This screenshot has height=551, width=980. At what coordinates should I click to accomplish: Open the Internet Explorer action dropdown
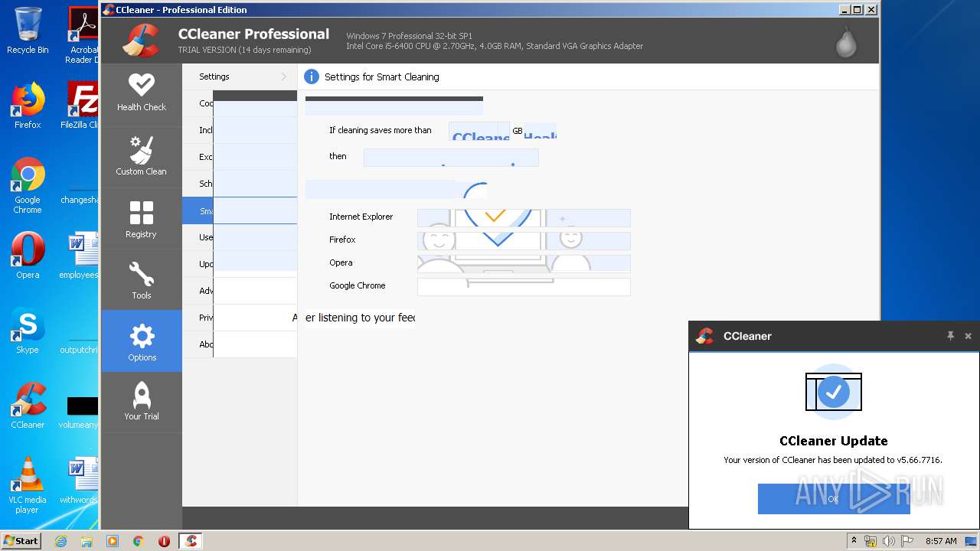524,217
